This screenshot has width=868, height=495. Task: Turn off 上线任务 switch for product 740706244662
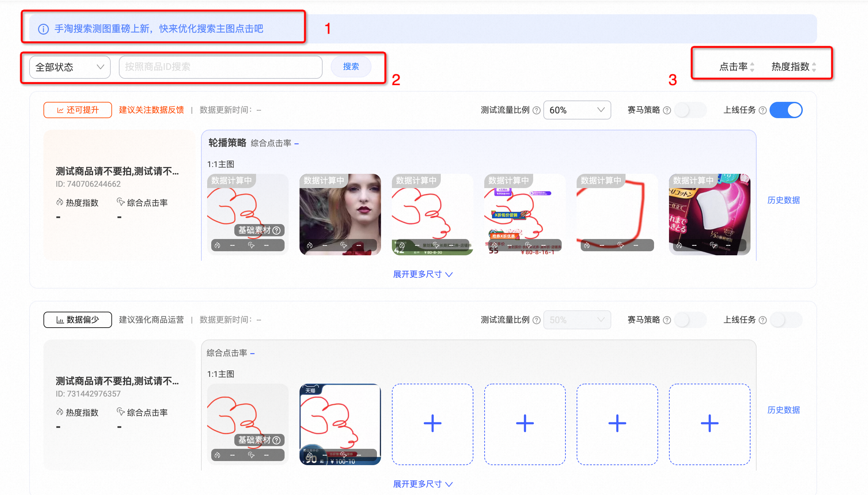tap(786, 110)
